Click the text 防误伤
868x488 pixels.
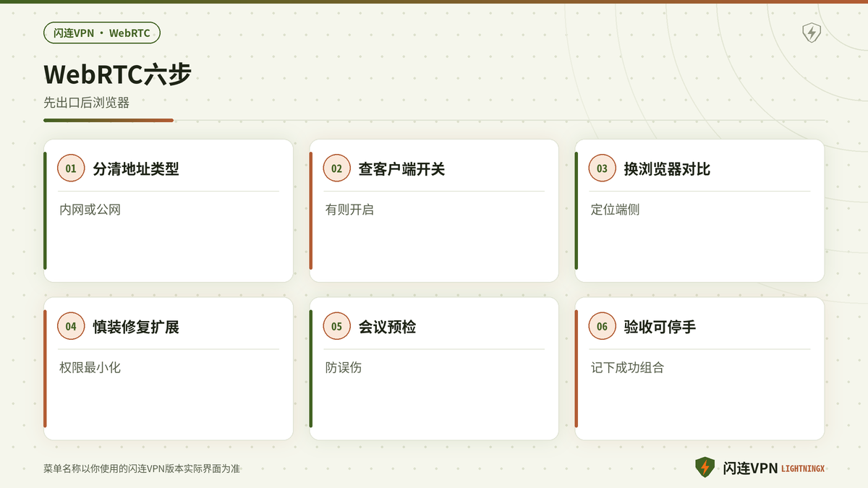(x=343, y=367)
